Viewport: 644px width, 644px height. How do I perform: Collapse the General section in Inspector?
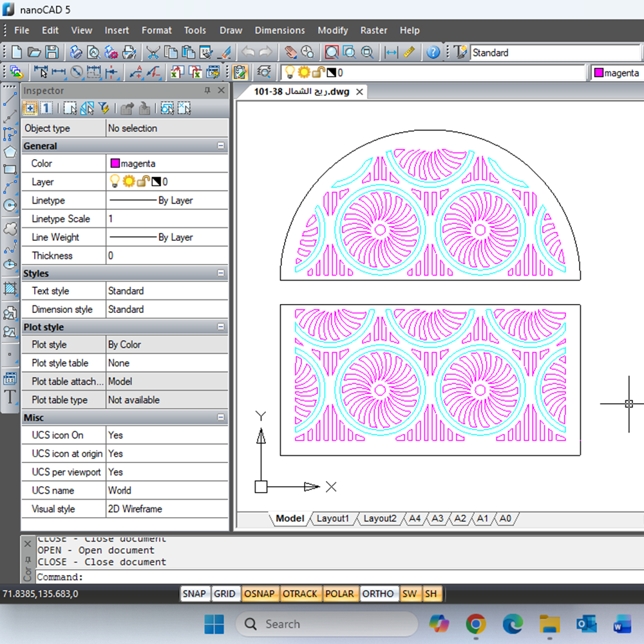point(221,146)
